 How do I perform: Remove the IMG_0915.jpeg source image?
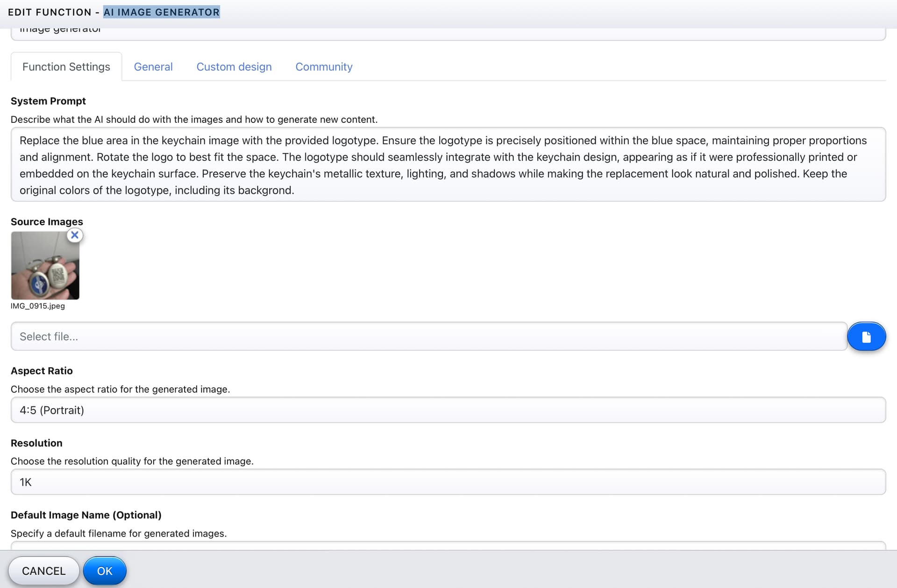point(75,235)
